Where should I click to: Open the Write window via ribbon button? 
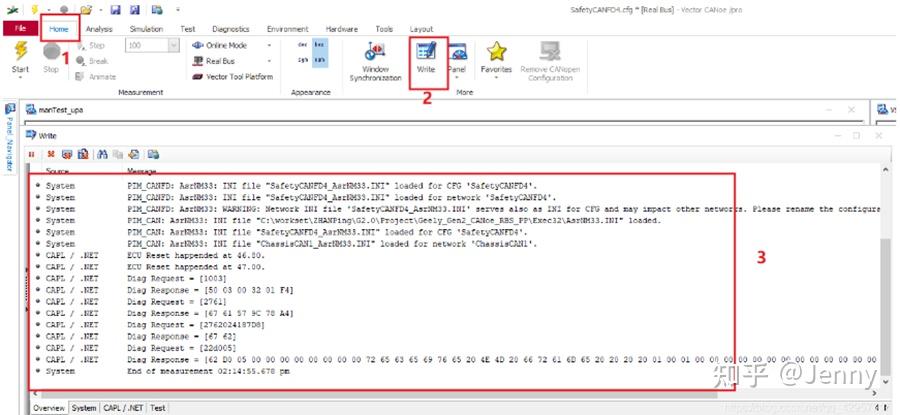[x=426, y=57]
